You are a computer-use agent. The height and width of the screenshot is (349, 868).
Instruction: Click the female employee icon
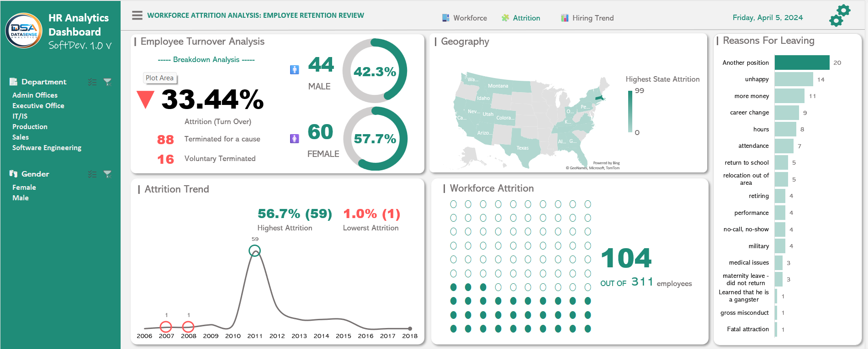[x=295, y=138]
